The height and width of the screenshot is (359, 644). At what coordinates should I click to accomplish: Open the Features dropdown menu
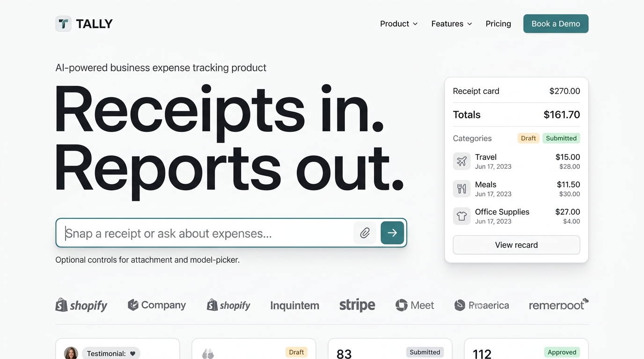point(452,24)
